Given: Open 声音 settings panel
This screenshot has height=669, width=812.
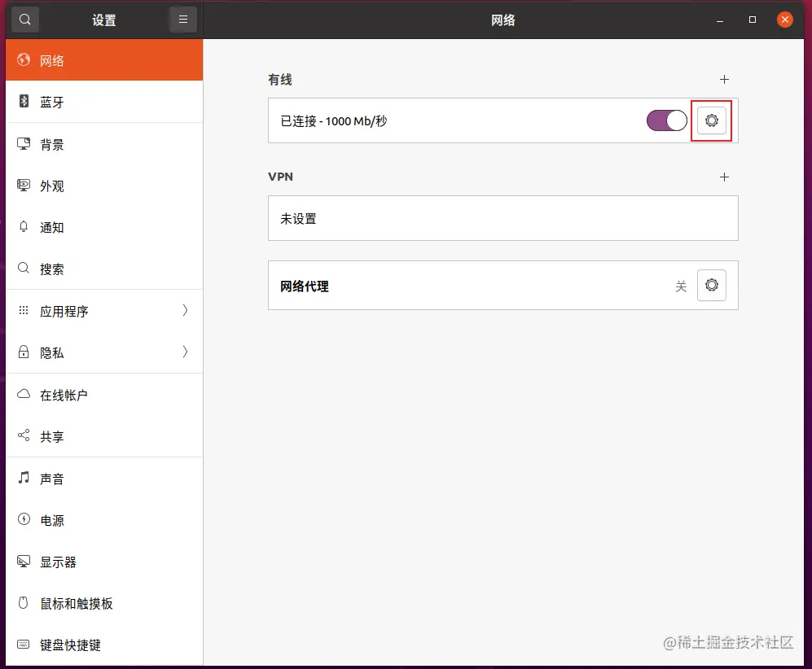Looking at the screenshot, I should [104, 479].
